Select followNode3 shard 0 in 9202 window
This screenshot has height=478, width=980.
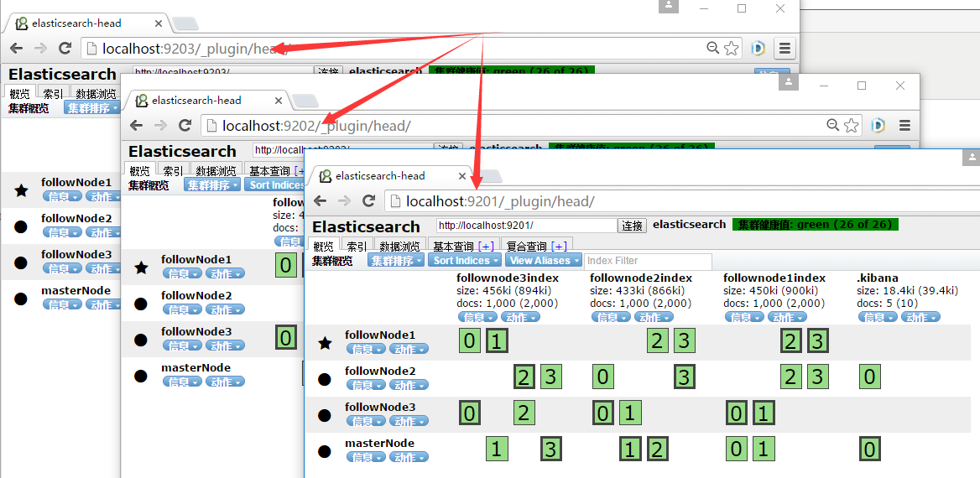[x=285, y=337]
